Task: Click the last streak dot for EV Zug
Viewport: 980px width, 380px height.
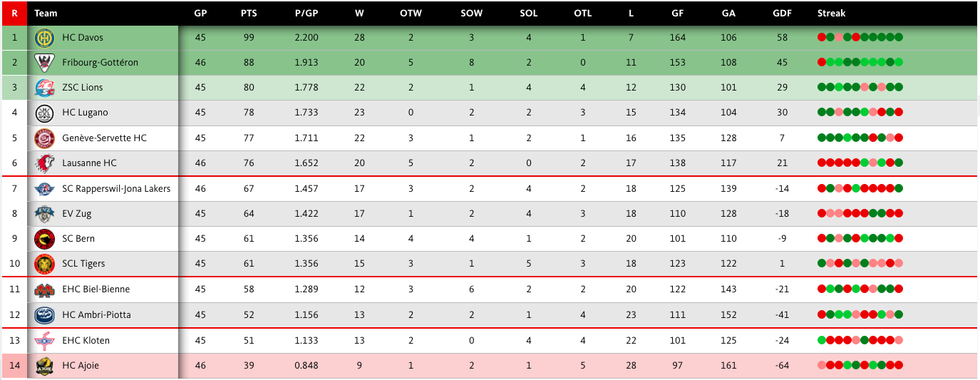Action: click(899, 213)
